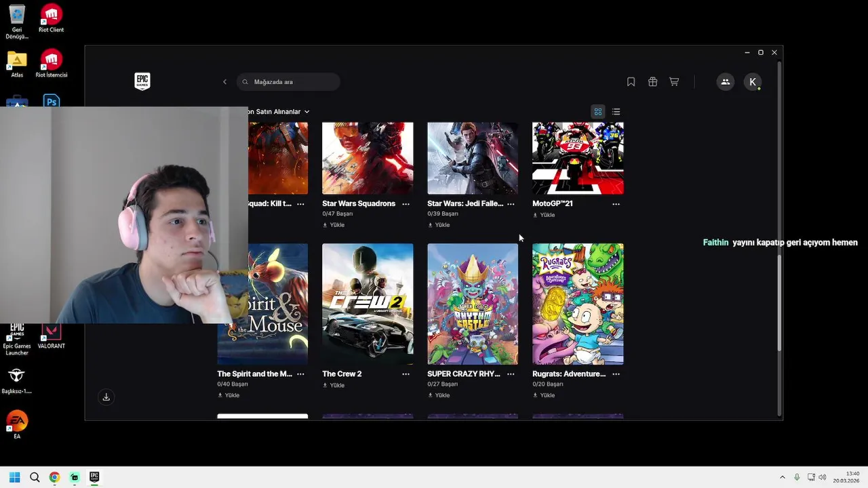Open the Riot İstemcisi desktop shortcut
The width and height of the screenshot is (868, 488).
52,64
